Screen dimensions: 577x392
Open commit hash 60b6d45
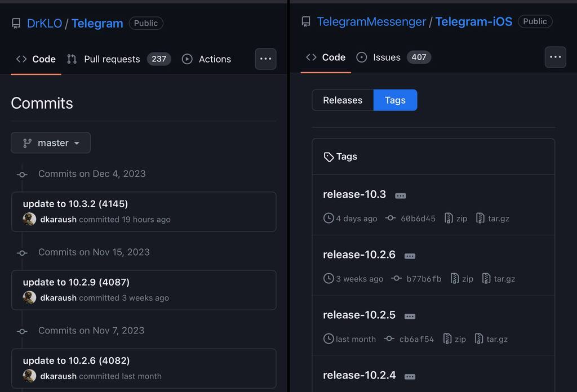pyautogui.click(x=418, y=219)
